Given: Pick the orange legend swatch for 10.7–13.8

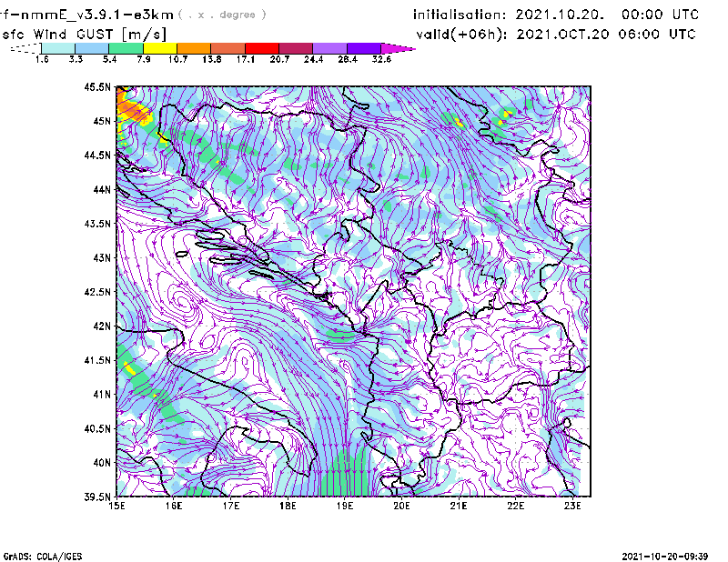Looking at the screenshot, I should [194, 48].
